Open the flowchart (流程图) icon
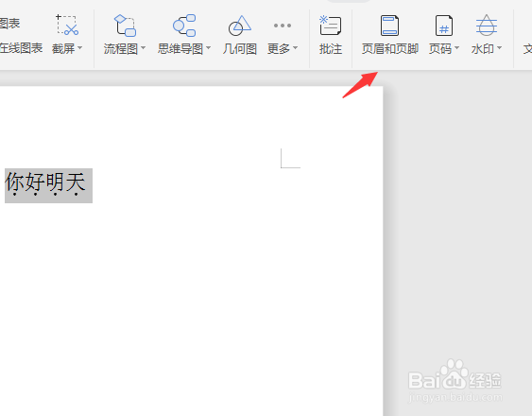 coord(125,26)
